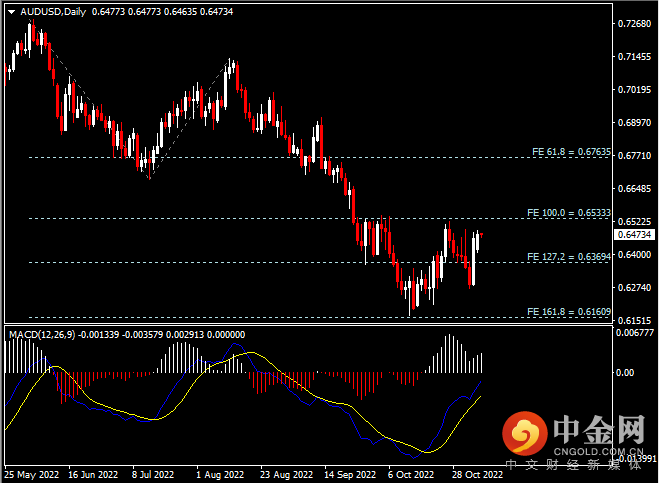Image resolution: width=659 pixels, height=483 pixels.
Task: Open the chart menu triangle beside AUDUSD
Action: click(x=12, y=12)
